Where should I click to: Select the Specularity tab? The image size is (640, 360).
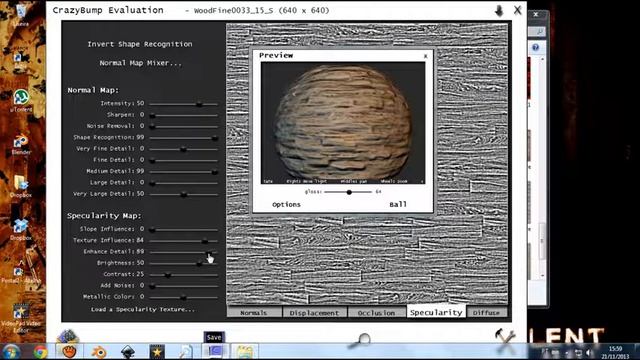436,312
